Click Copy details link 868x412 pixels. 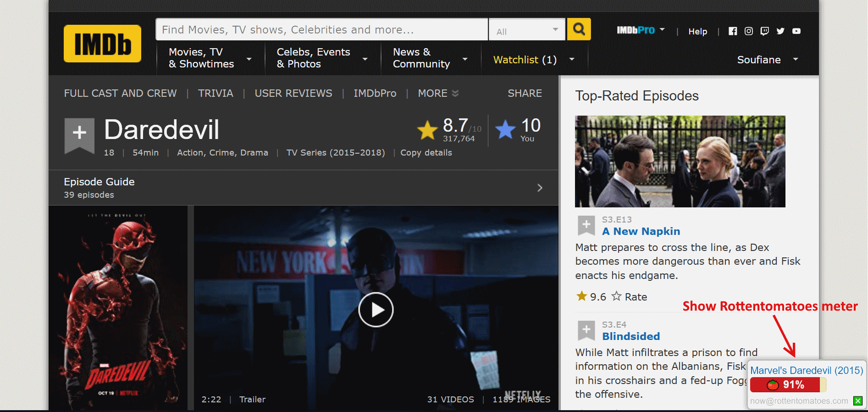426,153
